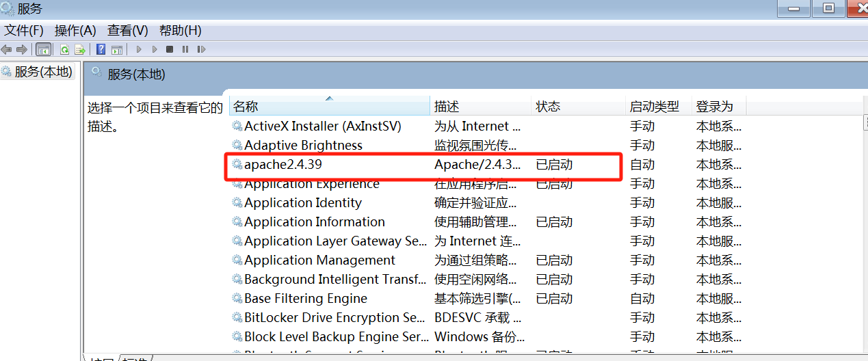Click 已启动 status in Application Management row

pos(554,260)
